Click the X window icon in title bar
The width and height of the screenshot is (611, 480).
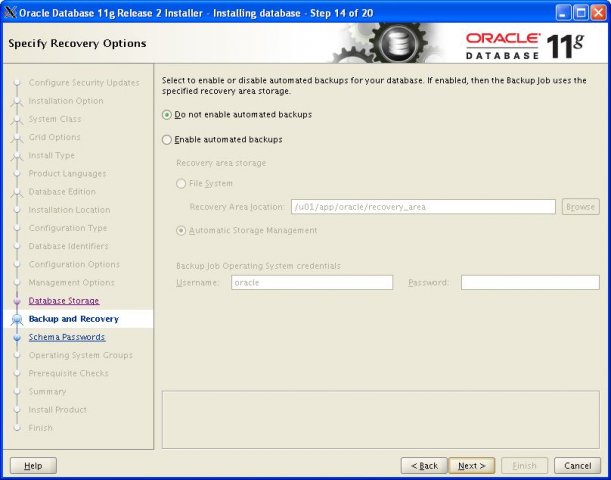(11, 13)
